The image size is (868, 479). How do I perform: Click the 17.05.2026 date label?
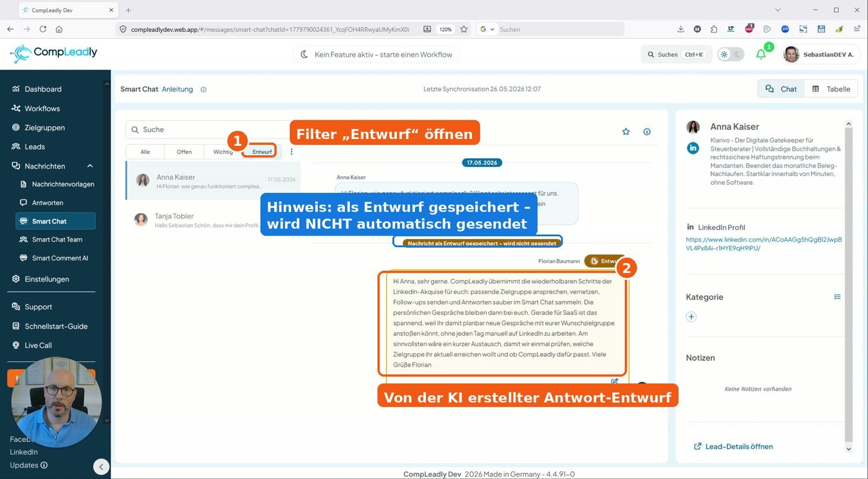(x=482, y=163)
